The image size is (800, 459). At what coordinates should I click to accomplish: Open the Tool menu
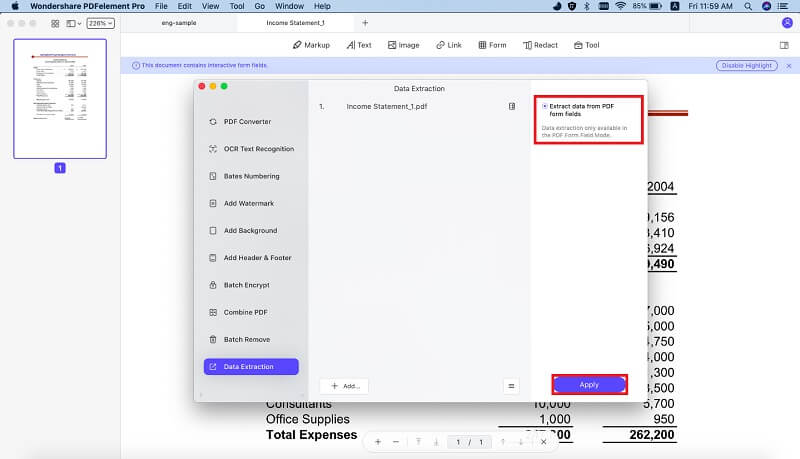(x=237, y=6)
